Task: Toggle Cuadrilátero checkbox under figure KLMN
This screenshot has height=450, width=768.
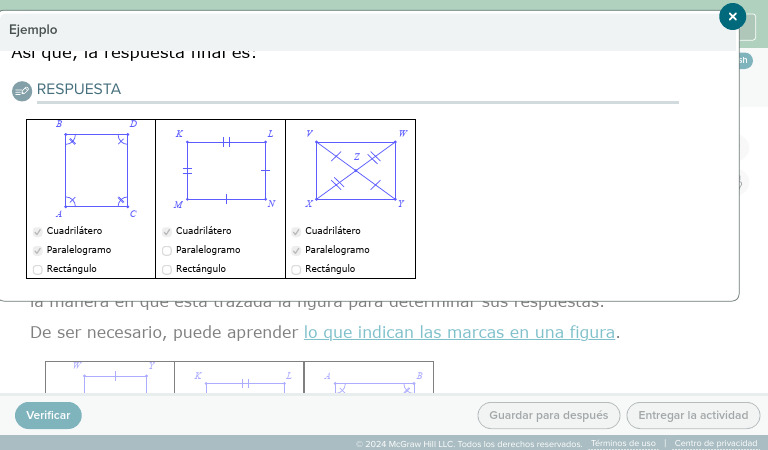Action: pos(167,232)
